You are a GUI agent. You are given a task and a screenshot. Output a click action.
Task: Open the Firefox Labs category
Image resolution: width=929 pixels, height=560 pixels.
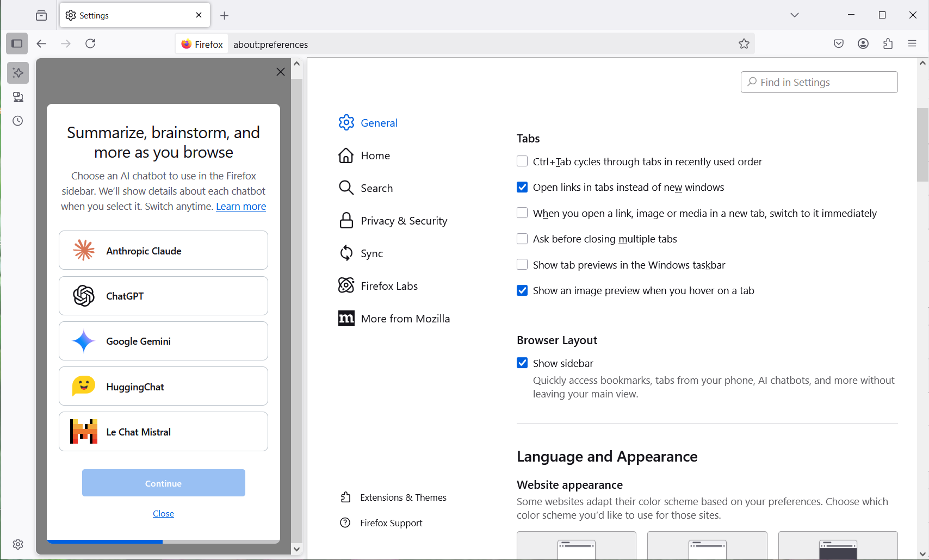tap(378, 286)
